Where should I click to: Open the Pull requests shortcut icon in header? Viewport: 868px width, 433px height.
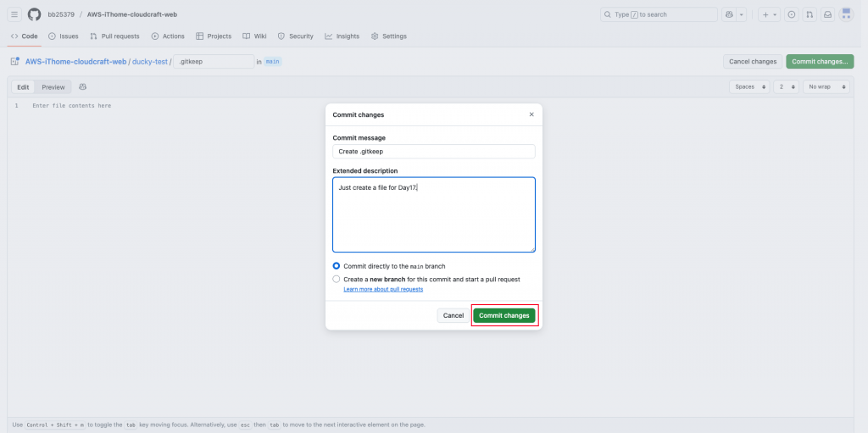click(x=810, y=14)
